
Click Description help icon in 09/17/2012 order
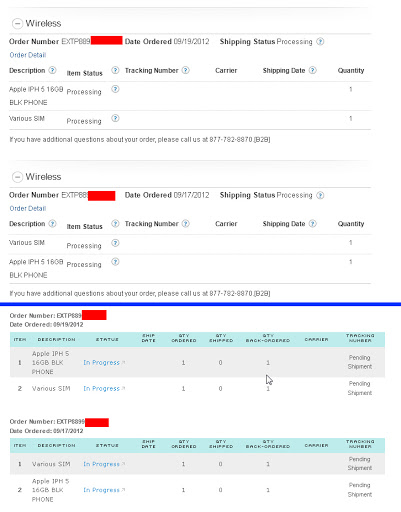click(x=52, y=224)
